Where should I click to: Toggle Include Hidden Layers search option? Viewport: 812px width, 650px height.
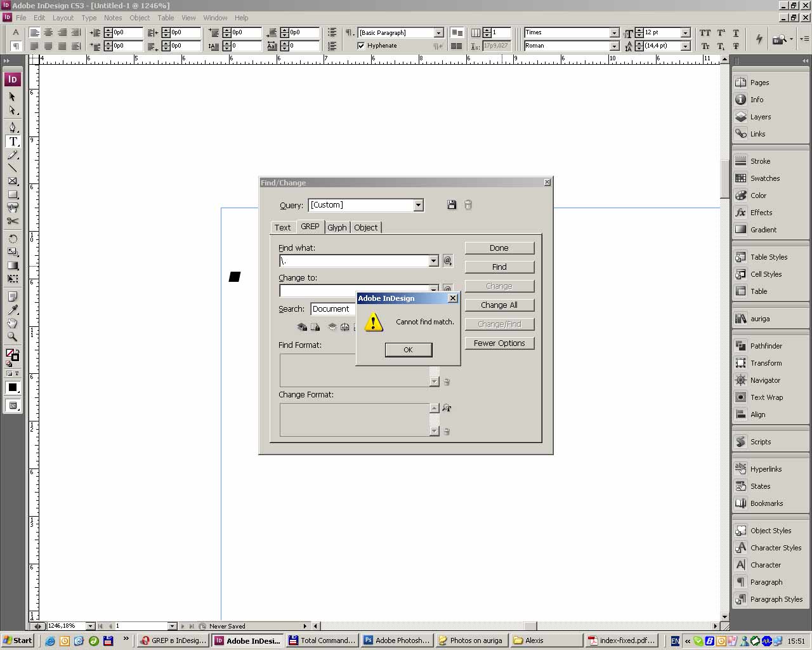[332, 327]
